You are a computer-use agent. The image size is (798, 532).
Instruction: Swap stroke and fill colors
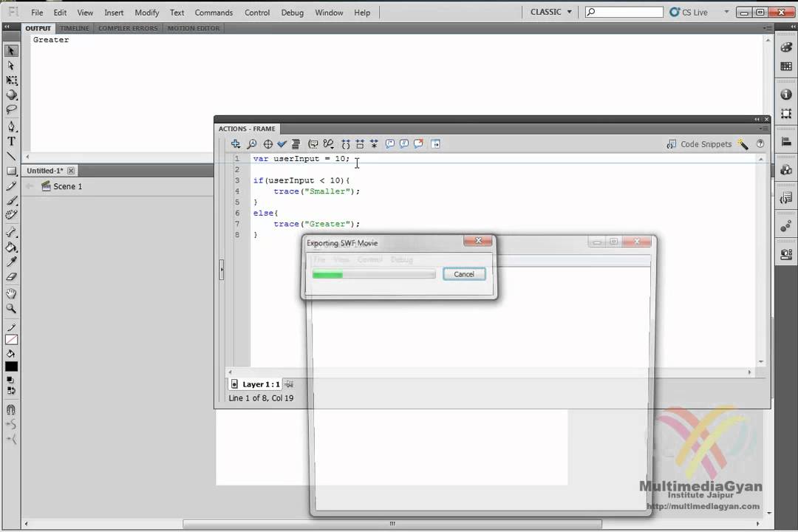[11, 391]
